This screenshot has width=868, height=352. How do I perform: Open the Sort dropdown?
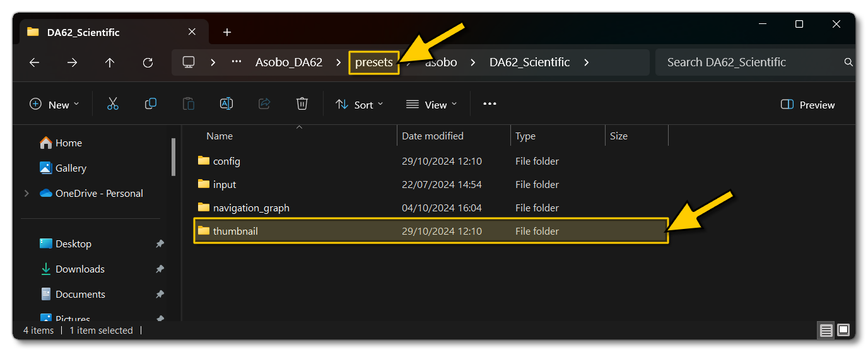click(x=359, y=105)
